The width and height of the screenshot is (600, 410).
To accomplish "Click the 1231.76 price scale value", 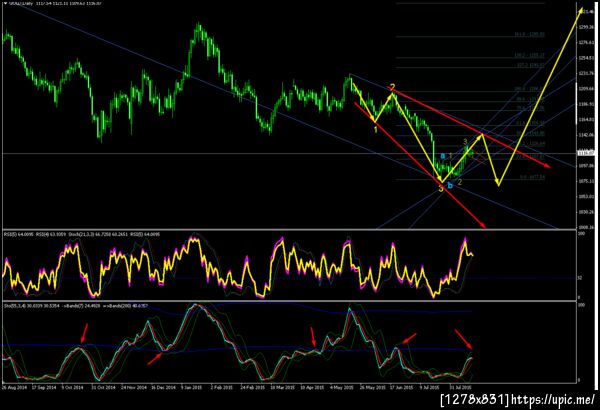I will point(586,73).
